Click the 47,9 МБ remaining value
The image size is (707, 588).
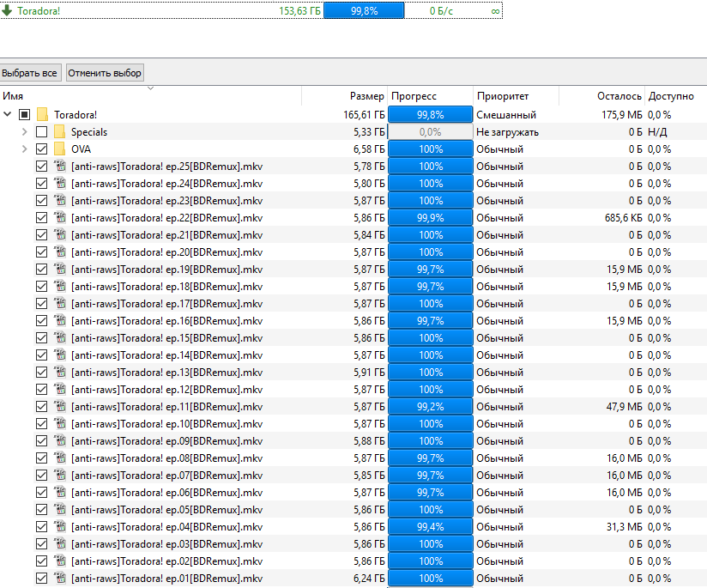[x=624, y=407]
